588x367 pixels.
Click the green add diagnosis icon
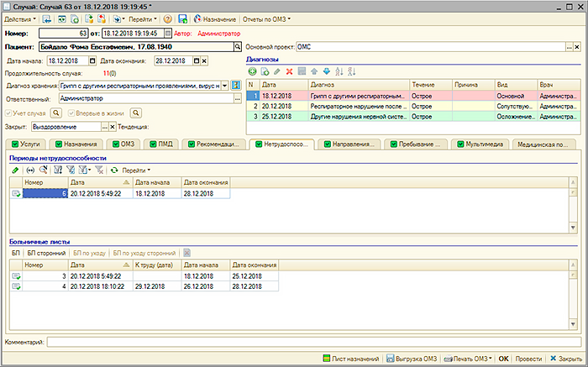[251, 72]
